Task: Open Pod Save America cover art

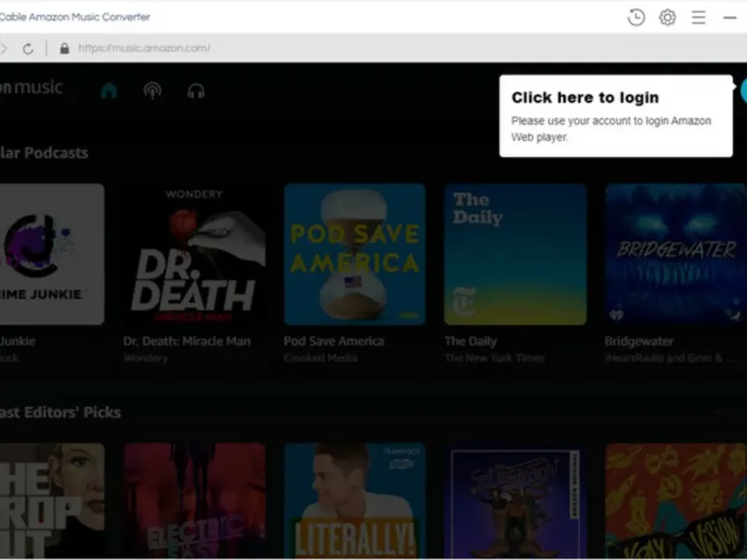Action: tap(355, 254)
